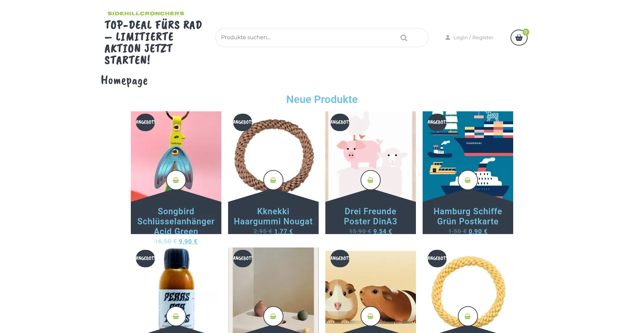The width and height of the screenshot is (644, 333).
Task: Add Songbird Schlüsselanhänger to cart via basket icon
Action: click(x=176, y=180)
